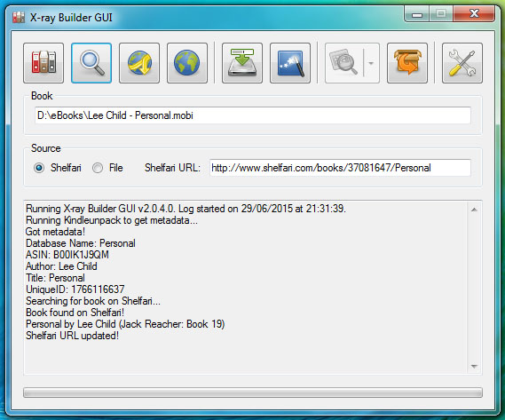The width and height of the screenshot is (505, 420).
Task: Click the books browse-for-book icon
Action: coord(43,63)
